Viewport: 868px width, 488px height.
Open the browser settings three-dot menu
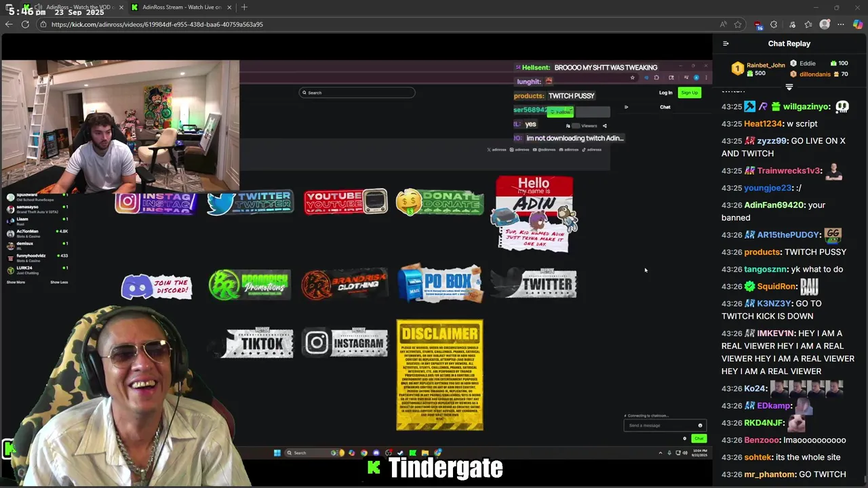coord(841,24)
